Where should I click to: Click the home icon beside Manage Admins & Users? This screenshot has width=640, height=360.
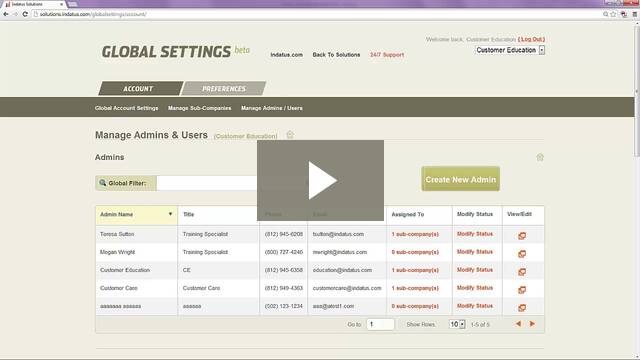(290, 135)
